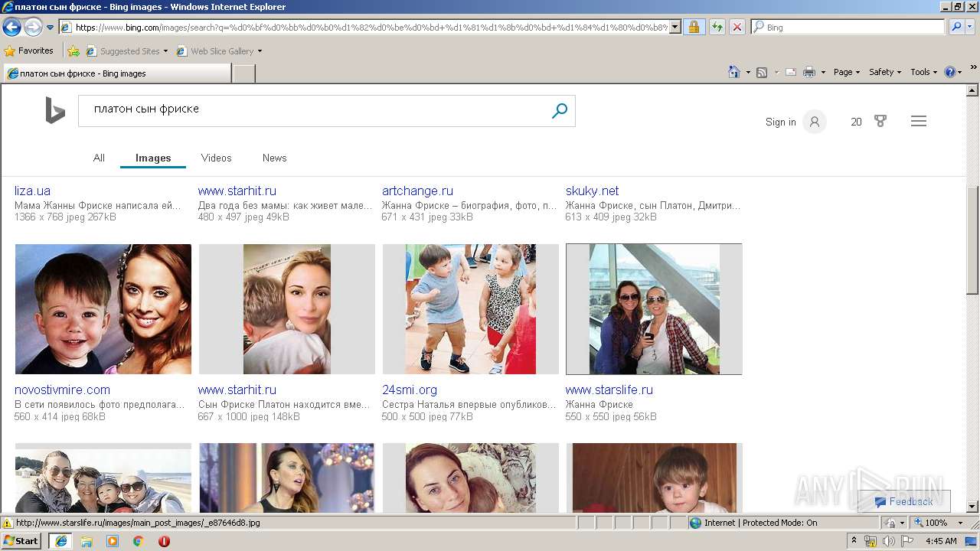This screenshot has width=980, height=551.
Task: Open the Safety menu
Action: (885, 72)
